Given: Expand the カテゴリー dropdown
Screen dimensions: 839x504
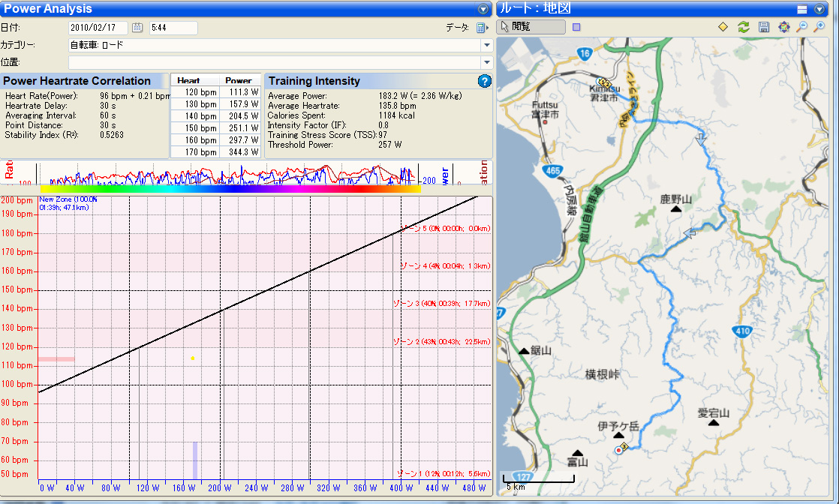Looking at the screenshot, I should point(486,45).
